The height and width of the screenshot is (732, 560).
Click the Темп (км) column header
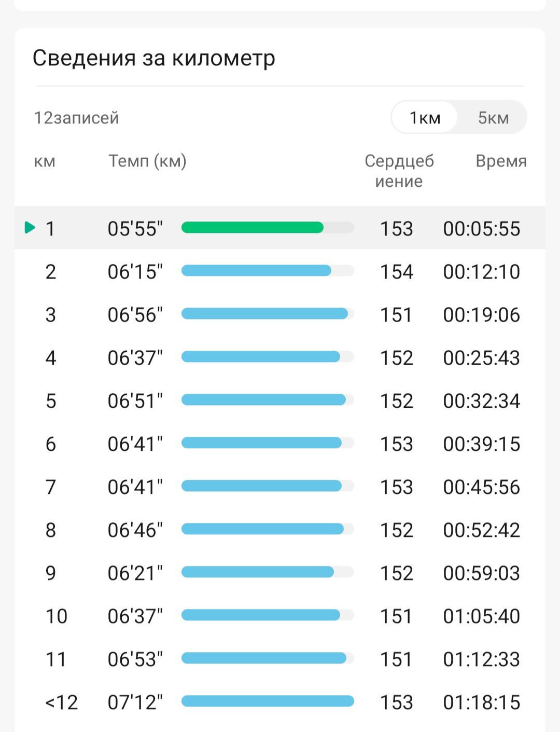click(x=147, y=161)
